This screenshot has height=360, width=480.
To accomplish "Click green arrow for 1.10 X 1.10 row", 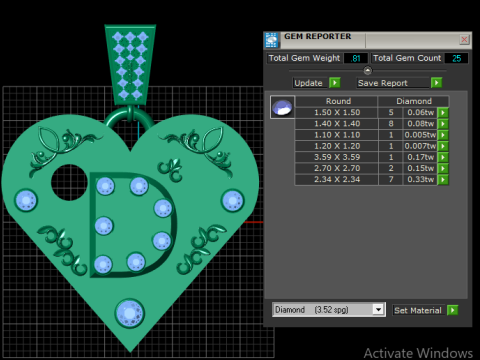I will tap(443, 135).
